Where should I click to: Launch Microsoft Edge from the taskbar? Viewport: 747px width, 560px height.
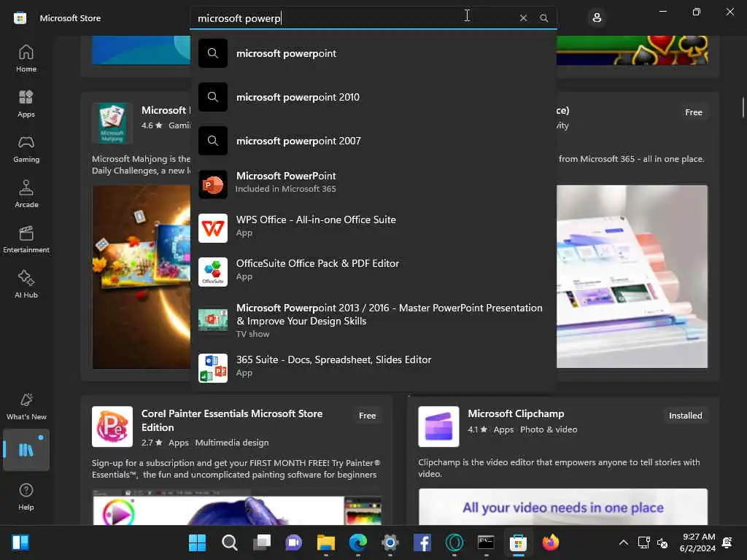[x=357, y=542]
